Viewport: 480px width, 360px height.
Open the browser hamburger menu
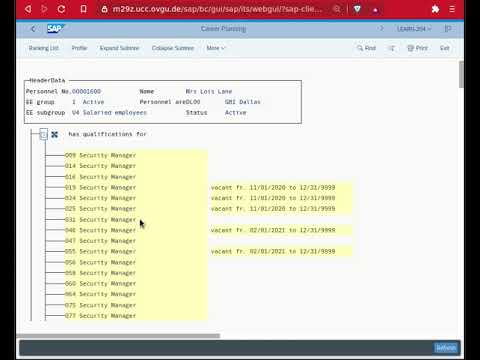point(452,9)
